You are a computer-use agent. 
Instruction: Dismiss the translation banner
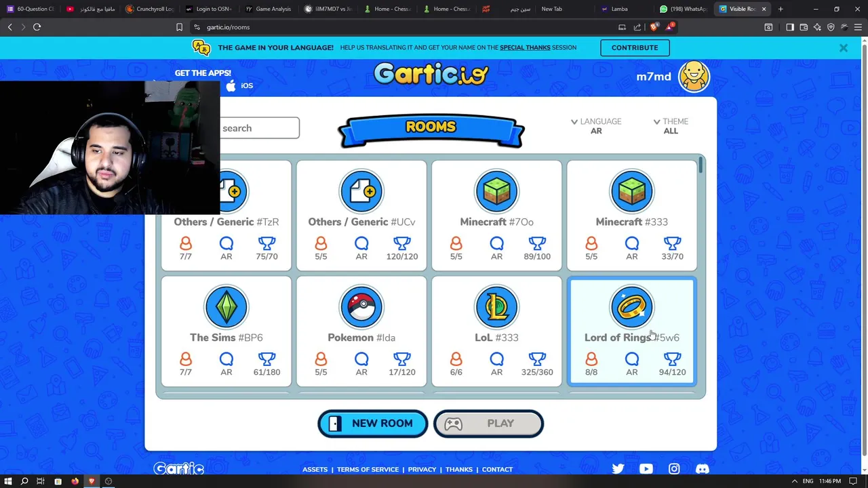(843, 47)
